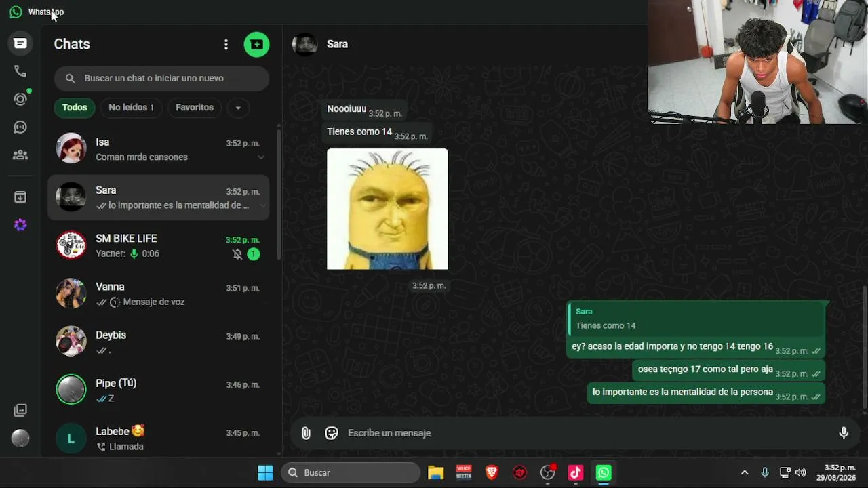Open the chat with Isa
This screenshot has height=488, width=868.
[158, 149]
